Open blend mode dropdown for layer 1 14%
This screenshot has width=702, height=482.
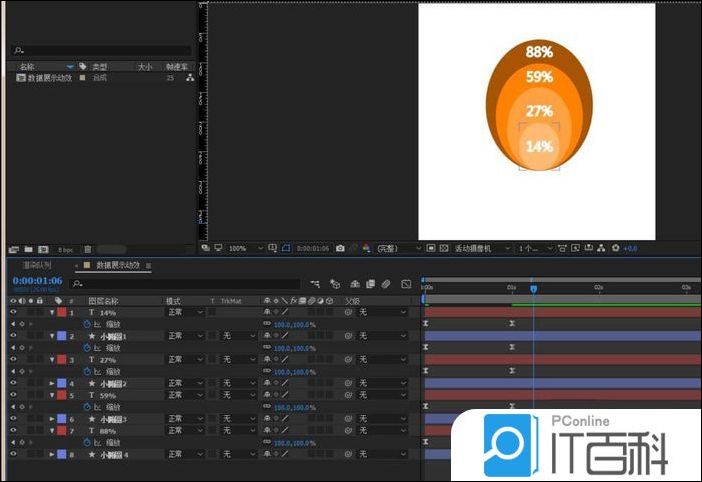[185, 312]
